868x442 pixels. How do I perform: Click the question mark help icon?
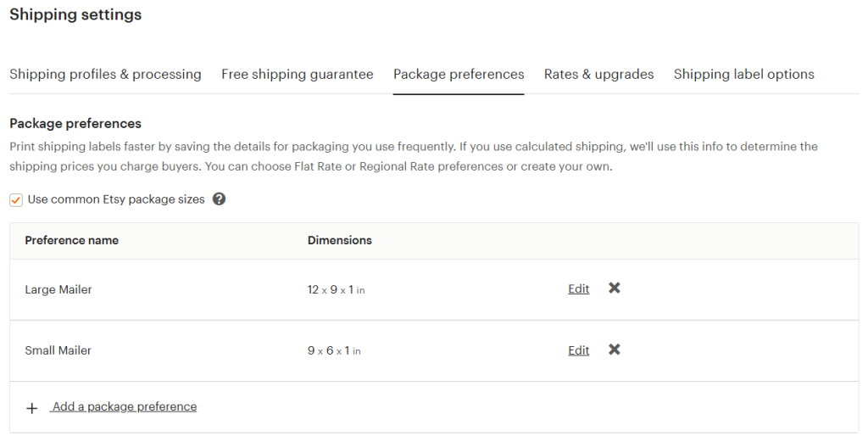pos(220,199)
